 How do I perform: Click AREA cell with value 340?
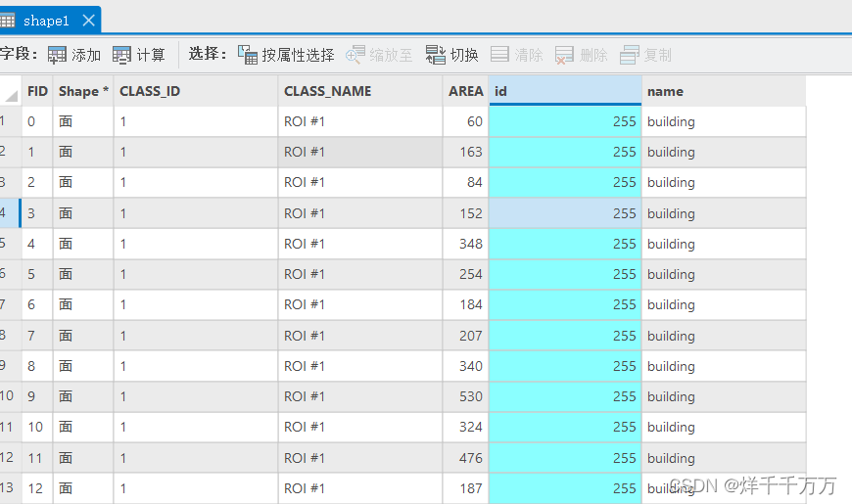click(466, 366)
